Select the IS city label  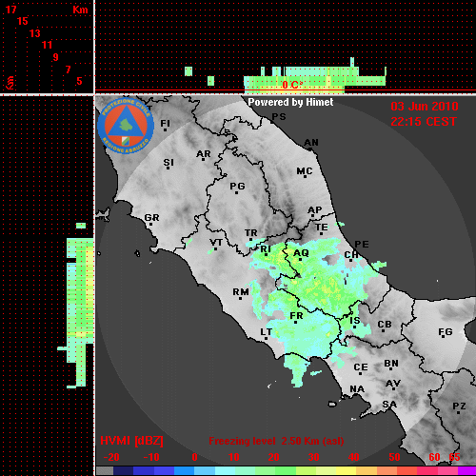355,321
